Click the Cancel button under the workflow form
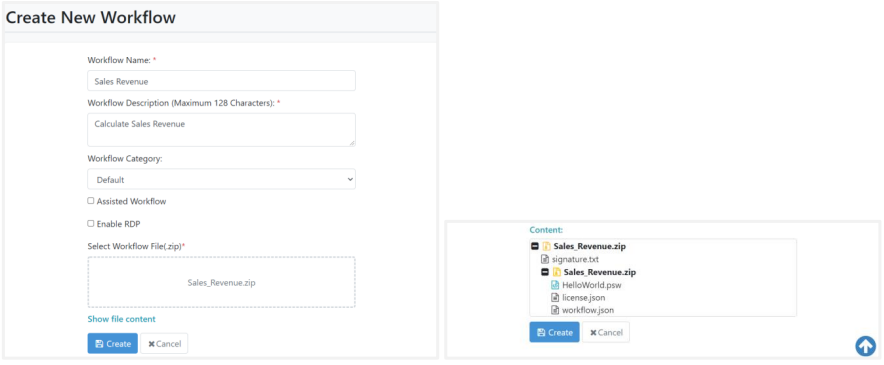 [x=164, y=344]
